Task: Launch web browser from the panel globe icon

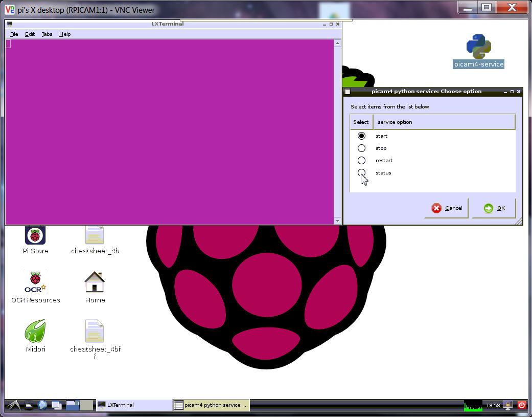Action: pos(42,405)
